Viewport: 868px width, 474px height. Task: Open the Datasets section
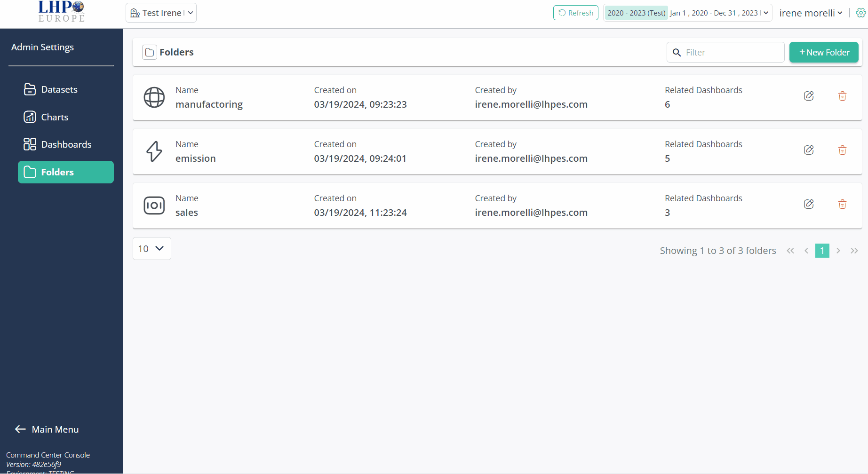tap(66, 89)
